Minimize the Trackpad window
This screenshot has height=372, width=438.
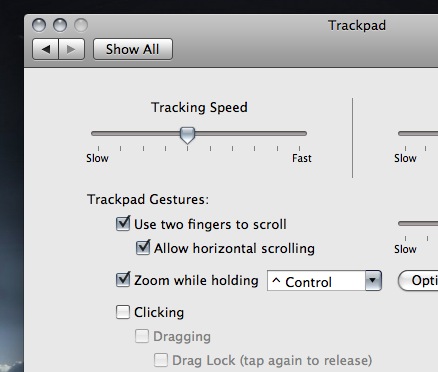tap(60, 25)
